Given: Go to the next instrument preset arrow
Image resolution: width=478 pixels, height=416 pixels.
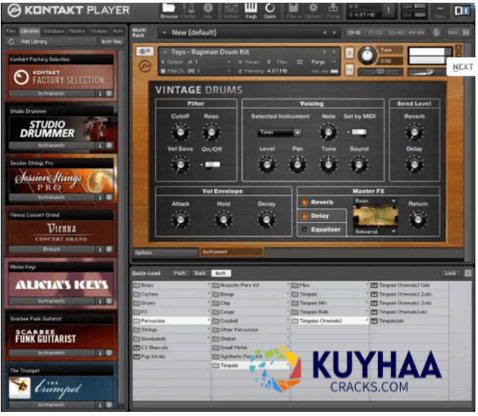Looking at the screenshot, I should click(333, 52).
